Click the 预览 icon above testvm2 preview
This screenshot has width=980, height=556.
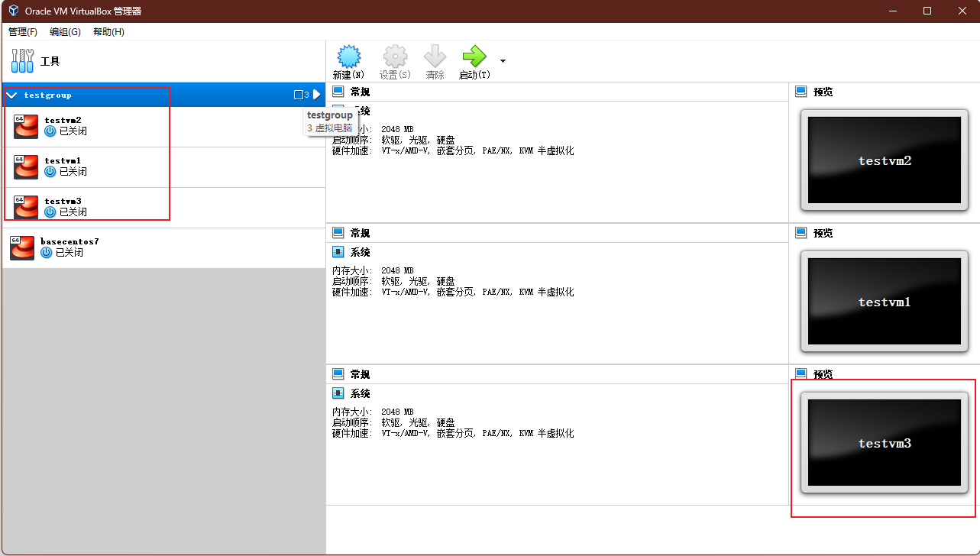801,92
